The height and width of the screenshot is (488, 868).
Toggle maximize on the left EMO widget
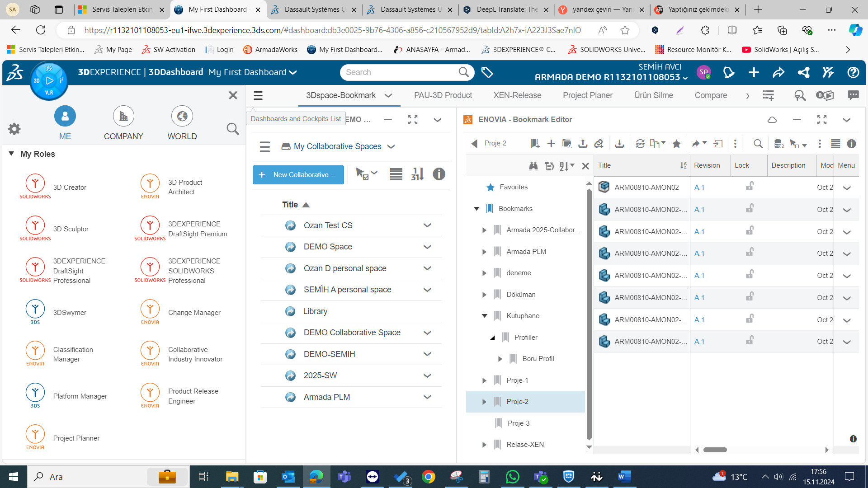pyautogui.click(x=413, y=120)
